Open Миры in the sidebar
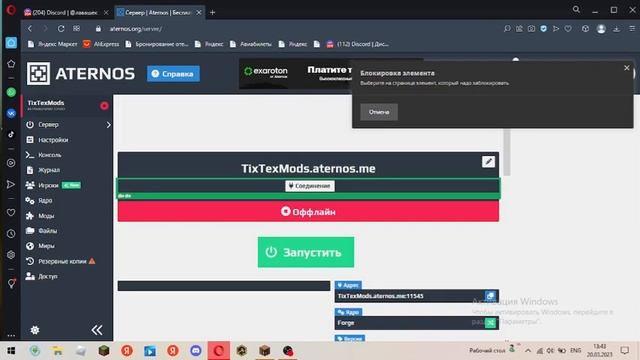This screenshot has height=360, width=640. click(x=46, y=246)
